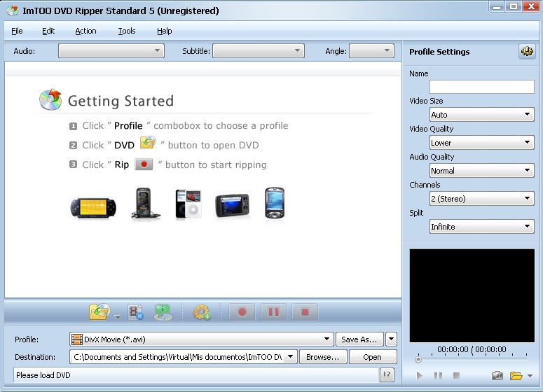Click the PSP device image
Image resolution: width=543 pixels, height=392 pixels.
[93, 208]
